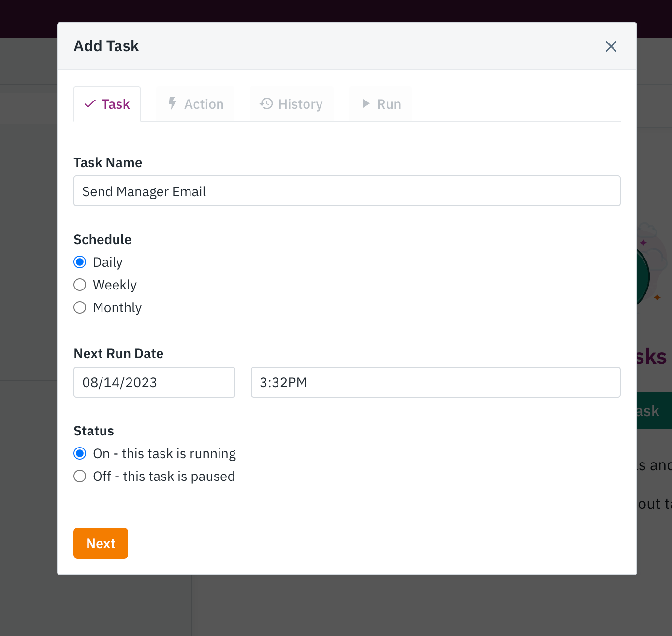
Task: Click the orange Next button
Action: click(x=101, y=543)
